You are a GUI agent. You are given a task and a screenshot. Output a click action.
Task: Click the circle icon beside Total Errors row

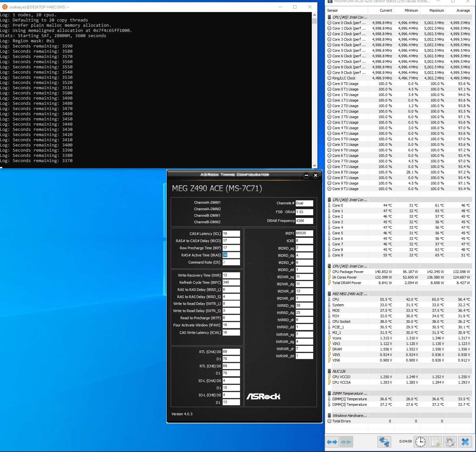pos(329,421)
